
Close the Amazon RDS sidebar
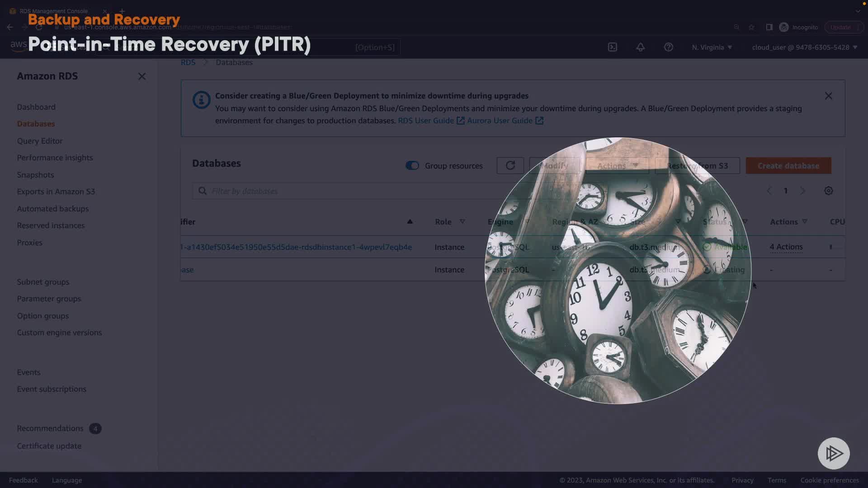142,76
